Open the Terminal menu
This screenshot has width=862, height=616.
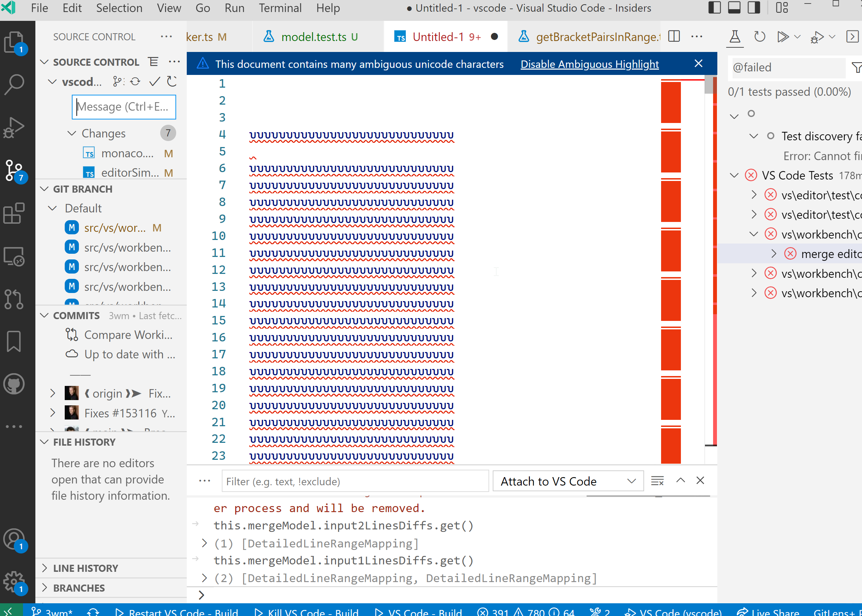(280, 8)
